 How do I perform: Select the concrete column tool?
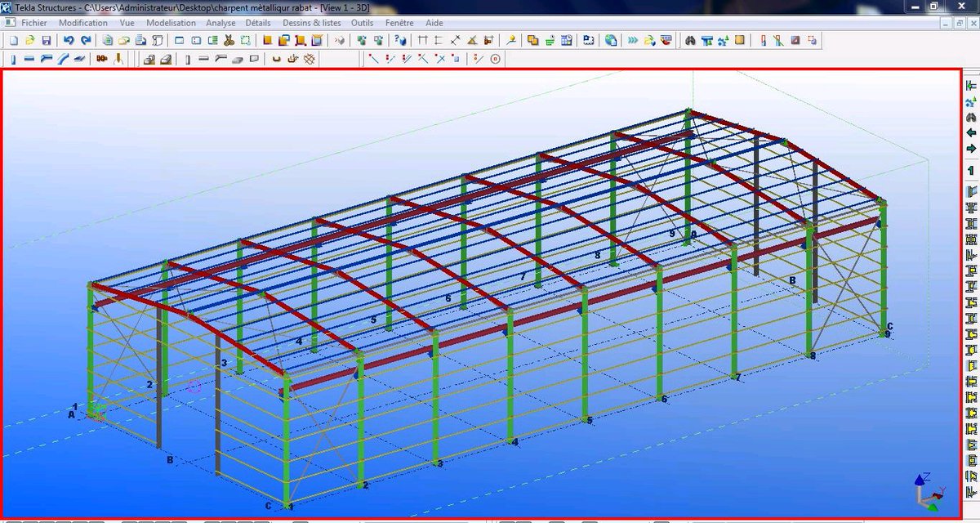click(189, 59)
